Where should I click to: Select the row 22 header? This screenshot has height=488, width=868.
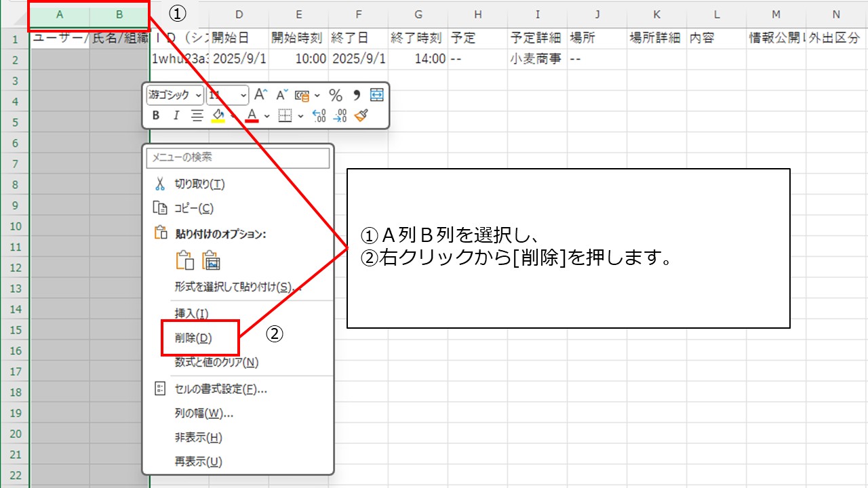[15, 475]
